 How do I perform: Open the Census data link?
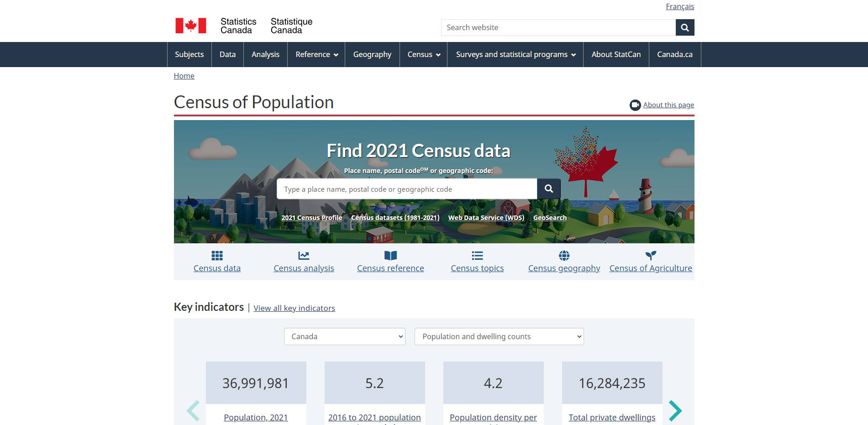coord(217,268)
